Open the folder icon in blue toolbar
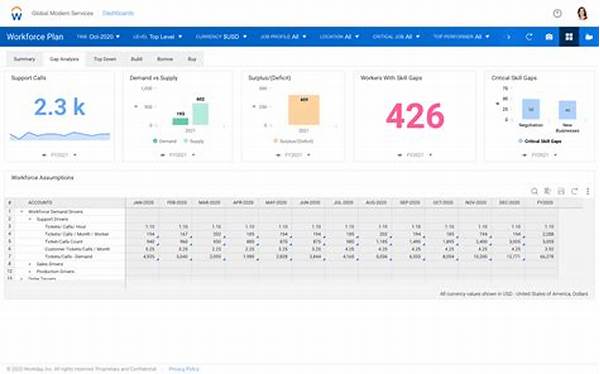This screenshot has height=374, width=600. [589, 37]
